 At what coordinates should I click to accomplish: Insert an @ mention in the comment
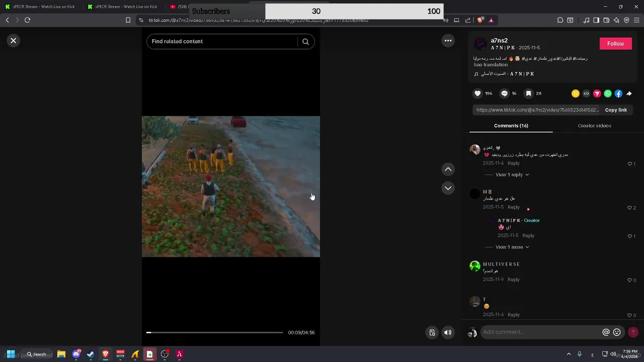click(606, 332)
